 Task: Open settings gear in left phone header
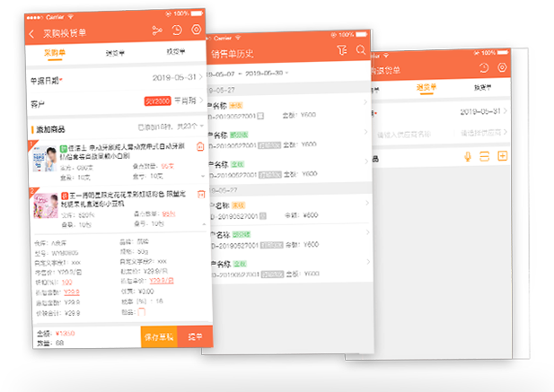(197, 30)
